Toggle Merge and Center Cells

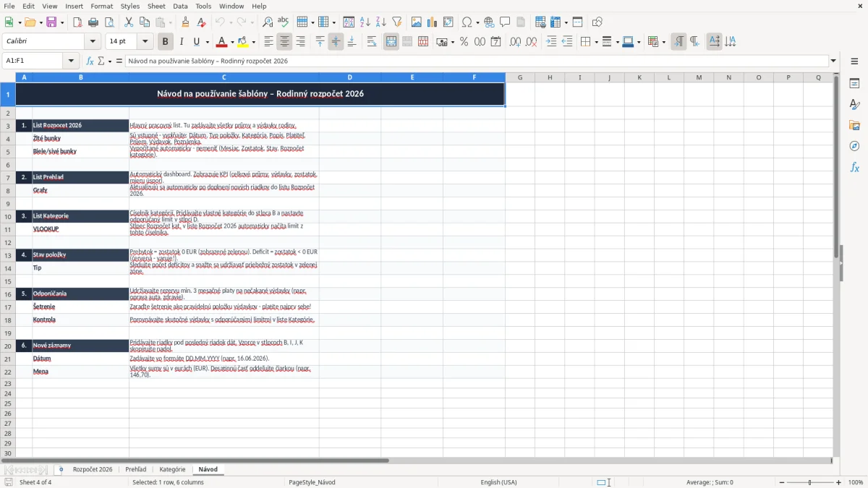click(391, 42)
